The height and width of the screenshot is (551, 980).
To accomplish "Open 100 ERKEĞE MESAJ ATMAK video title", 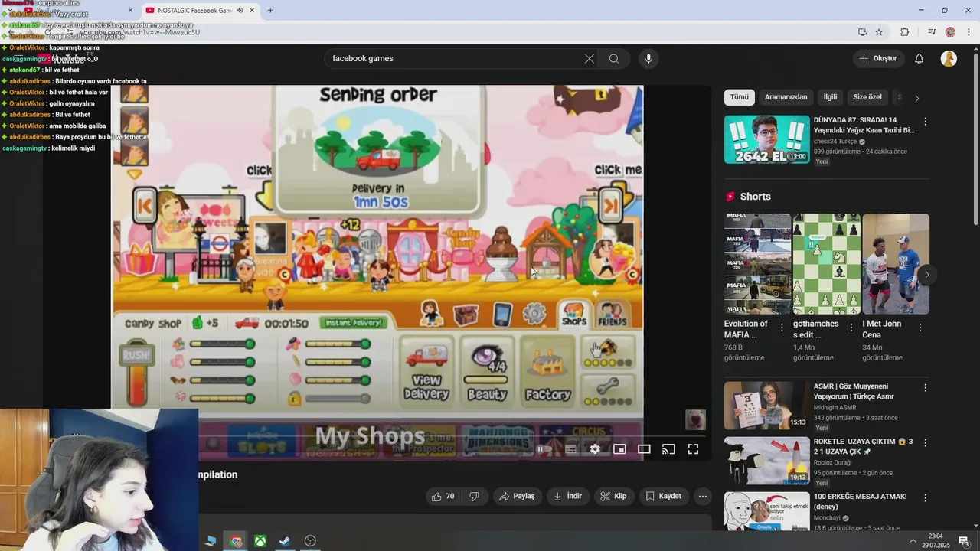I will (860, 502).
